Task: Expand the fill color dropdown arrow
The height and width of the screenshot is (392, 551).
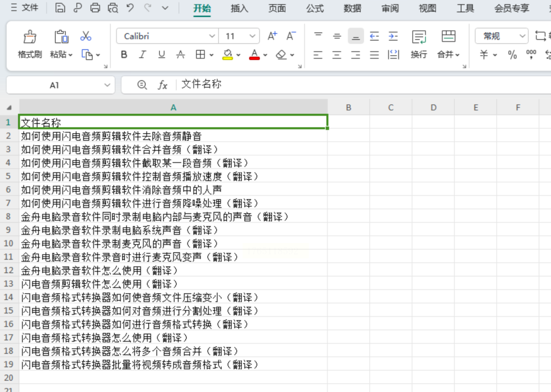Action: point(238,55)
